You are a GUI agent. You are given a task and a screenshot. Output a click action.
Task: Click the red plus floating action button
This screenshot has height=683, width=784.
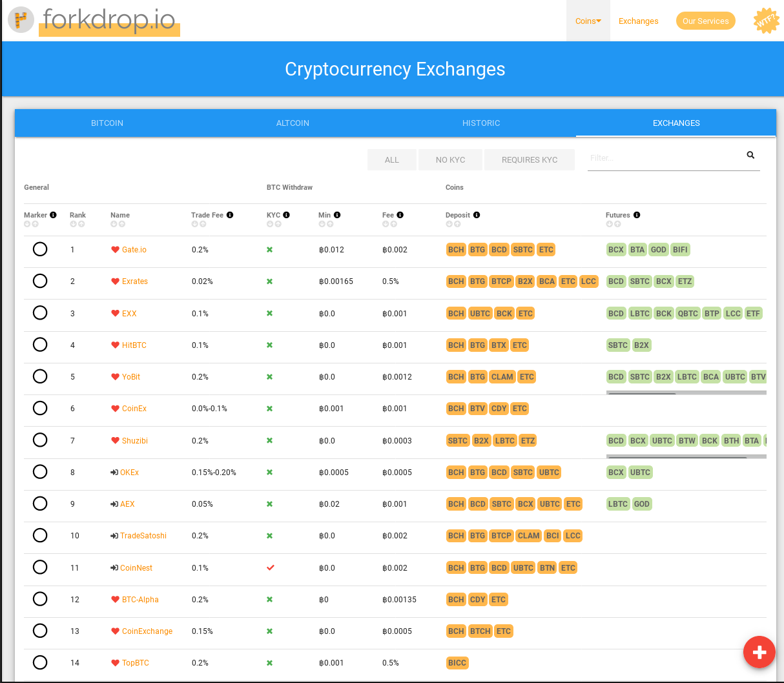coord(759,652)
